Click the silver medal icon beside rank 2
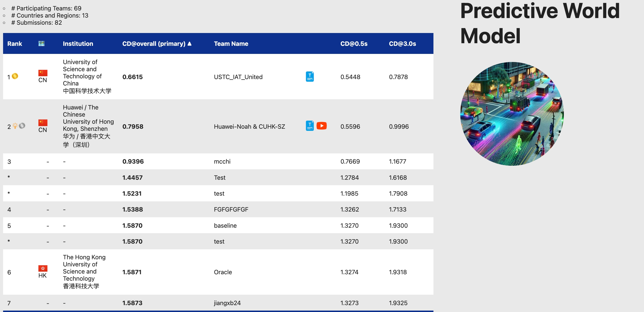 (22, 126)
